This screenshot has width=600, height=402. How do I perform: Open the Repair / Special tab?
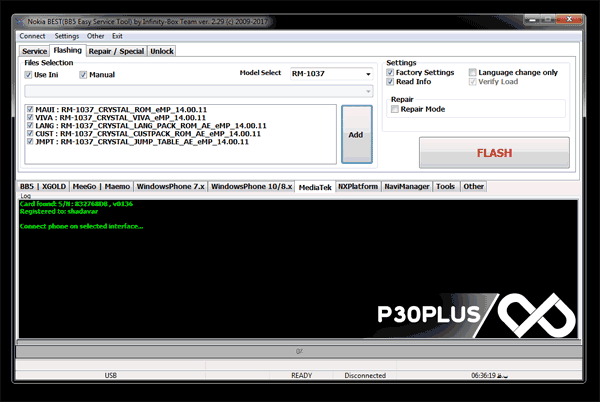[116, 51]
